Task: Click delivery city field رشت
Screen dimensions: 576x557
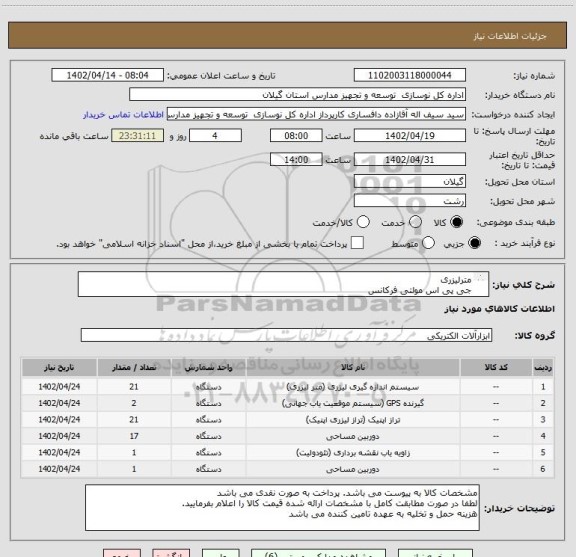Action: [410, 201]
